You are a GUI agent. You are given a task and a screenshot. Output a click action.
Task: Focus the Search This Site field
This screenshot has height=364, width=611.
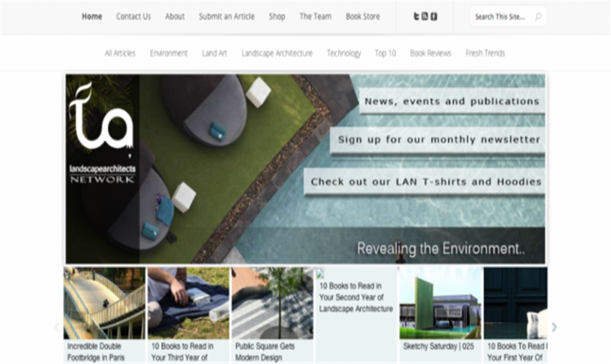500,17
